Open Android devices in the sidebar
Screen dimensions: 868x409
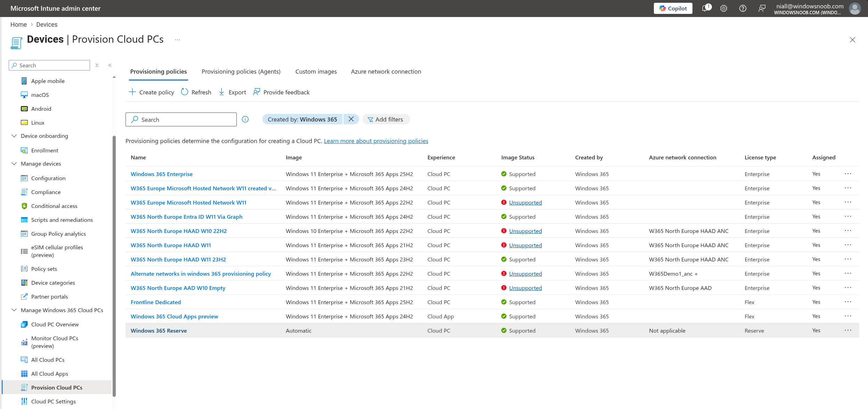tap(41, 109)
